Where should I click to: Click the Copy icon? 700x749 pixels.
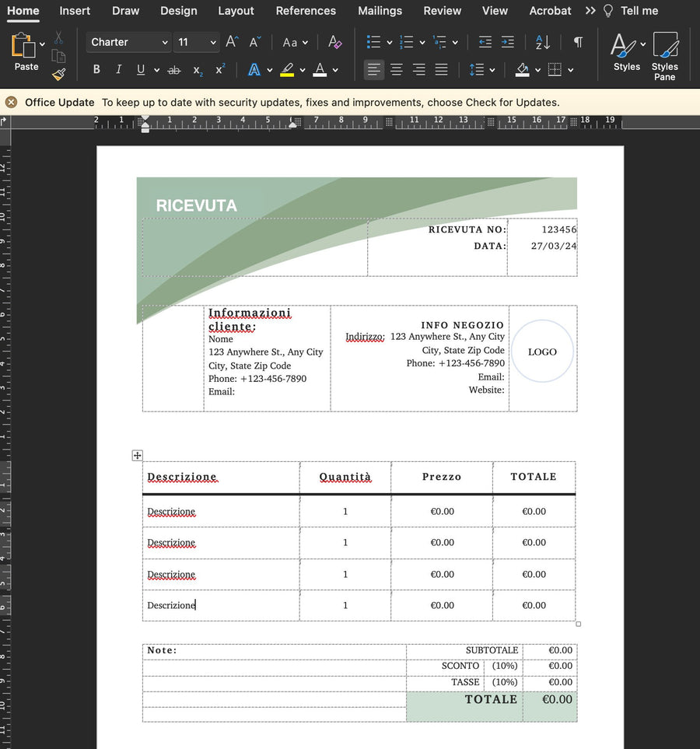click(58, 56)
